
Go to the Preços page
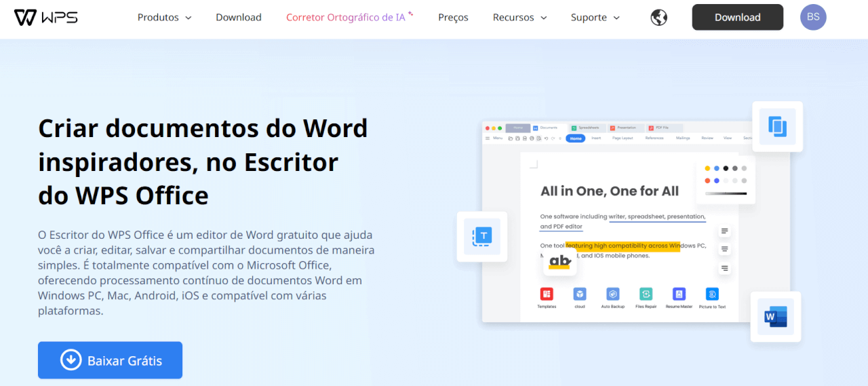[453, 18]
